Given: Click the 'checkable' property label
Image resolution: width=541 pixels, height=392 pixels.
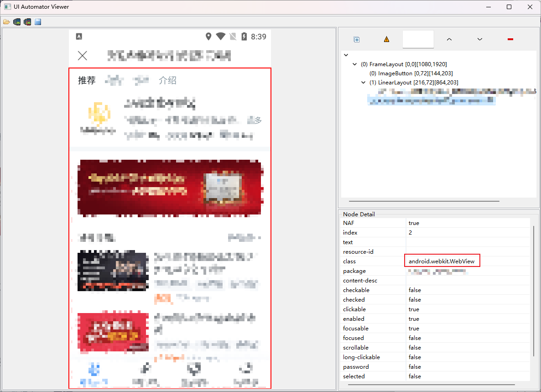Looking at the screenshot, I should click(356, 290).
